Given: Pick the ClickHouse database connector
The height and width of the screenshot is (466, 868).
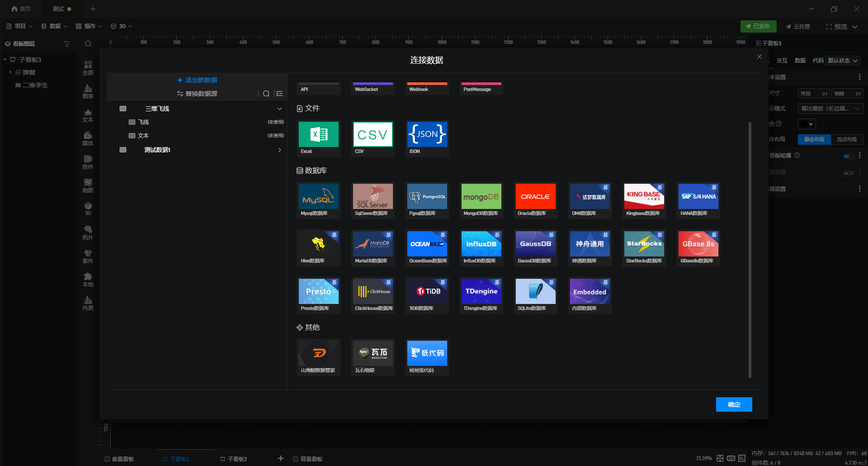Looking at the screenshot, I should (x=373, y=295).
